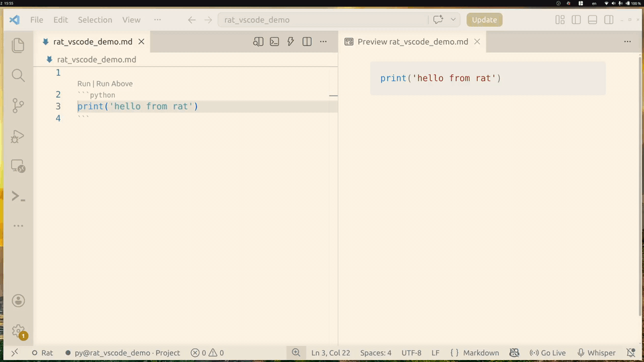Click the Update button
This screenshot has height=362, width=644.
click(x=484, y=19)
